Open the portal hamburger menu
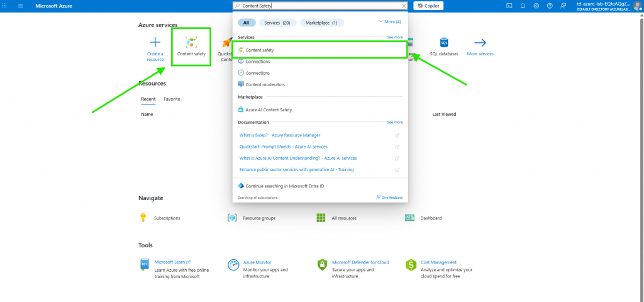 [21, 6]
